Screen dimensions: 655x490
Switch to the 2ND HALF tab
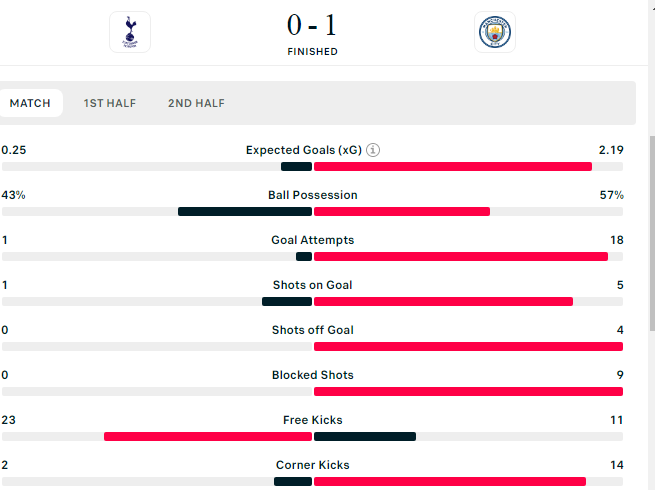(x=196, y=103)
